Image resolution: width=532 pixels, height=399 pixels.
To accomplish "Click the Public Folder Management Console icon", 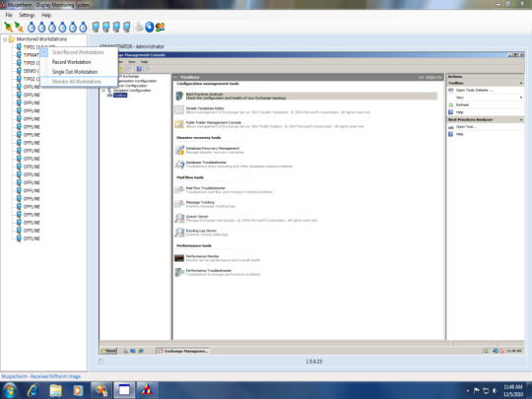I will [x=179, y=124].
